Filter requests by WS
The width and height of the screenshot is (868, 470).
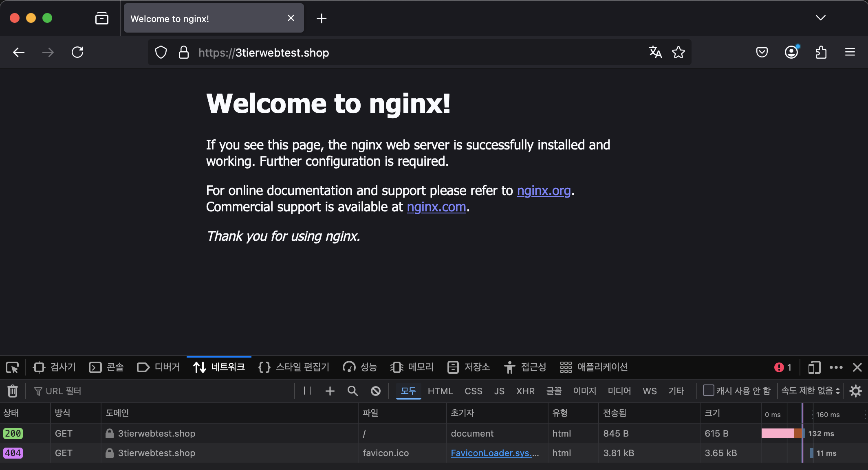pyautogui.click(x=650, y=391)
